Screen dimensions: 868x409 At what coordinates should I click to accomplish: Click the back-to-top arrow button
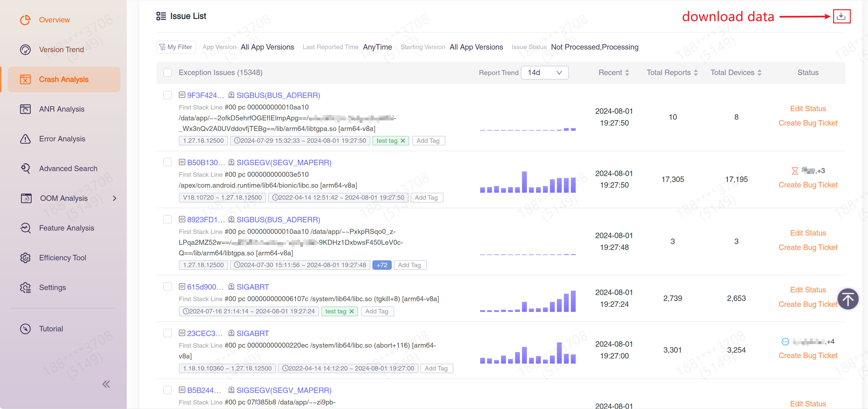click(x=848, y=299)
